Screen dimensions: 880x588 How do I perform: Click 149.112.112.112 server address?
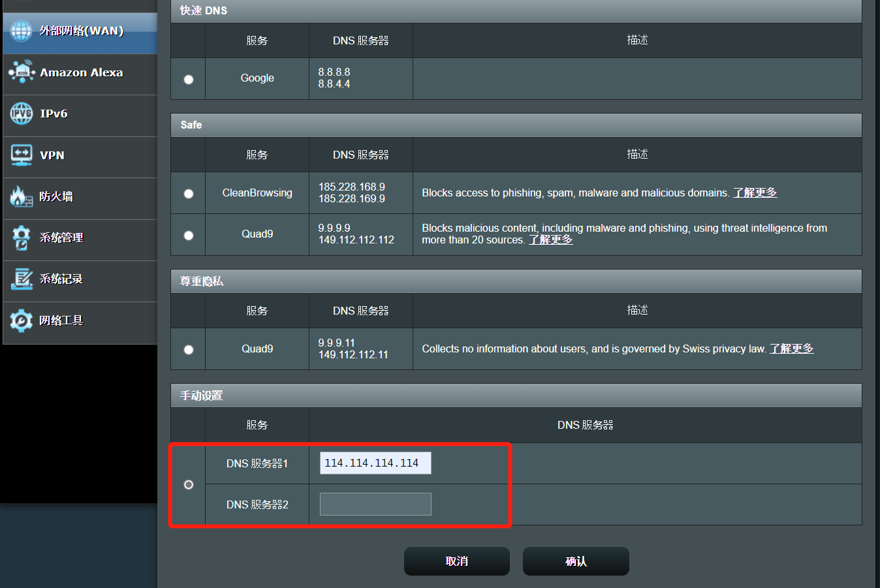click(356, 240)
